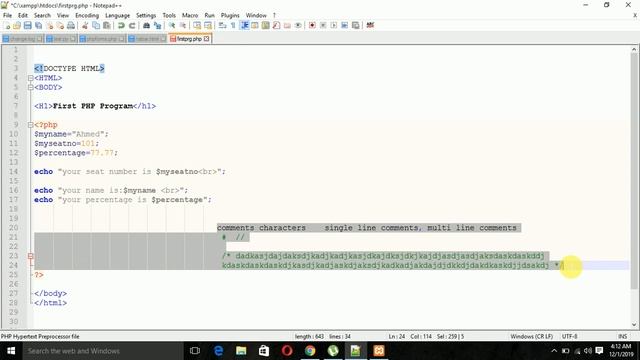Open the Settings menu
Screen dimensions: 640x360
[x=146, y=16]
